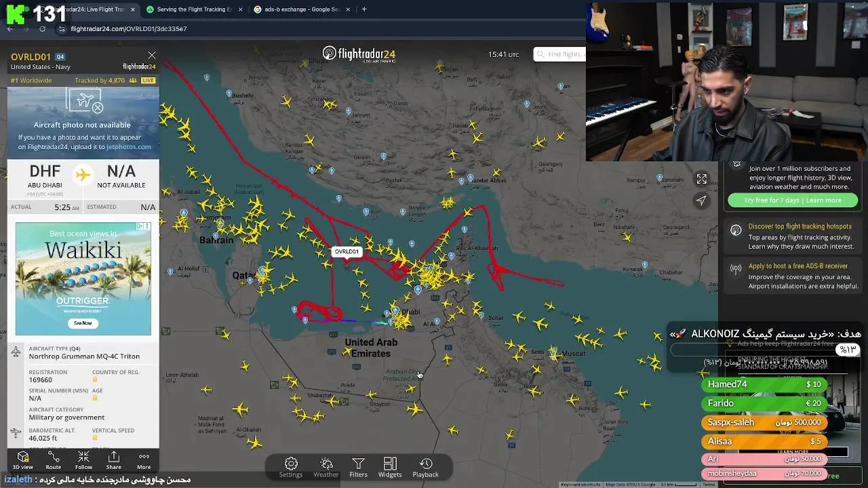Screen dimensions: 868x488
Task: Click the altitude icon beside Barometric Alt.
Action: point(16,432)
